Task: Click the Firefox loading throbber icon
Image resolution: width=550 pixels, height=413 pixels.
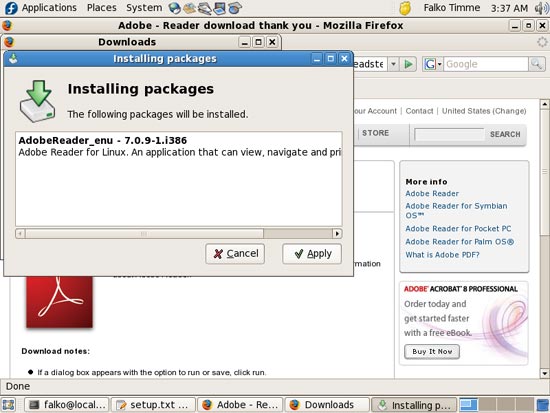Action: (x=542, y=42)
